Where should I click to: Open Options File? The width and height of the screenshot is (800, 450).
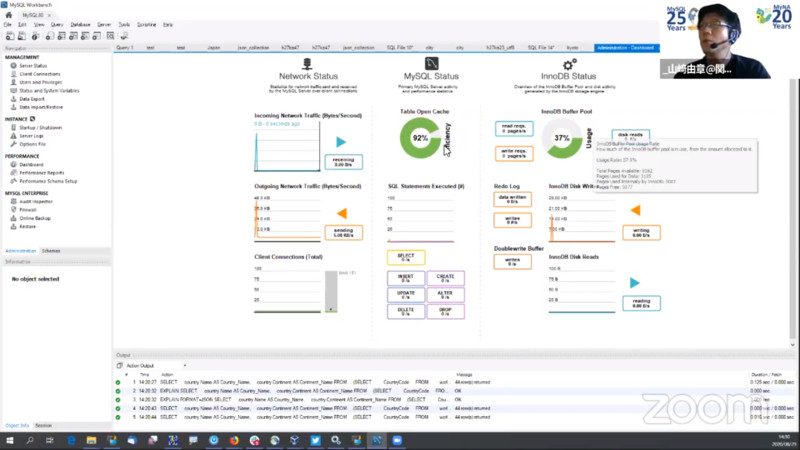[32, 144]
